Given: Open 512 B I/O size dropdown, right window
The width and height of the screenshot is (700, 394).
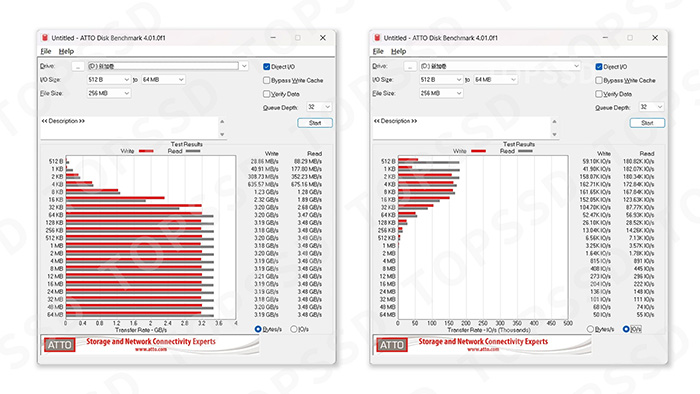Looking at the screenshot, I should [x=441, y=79].
